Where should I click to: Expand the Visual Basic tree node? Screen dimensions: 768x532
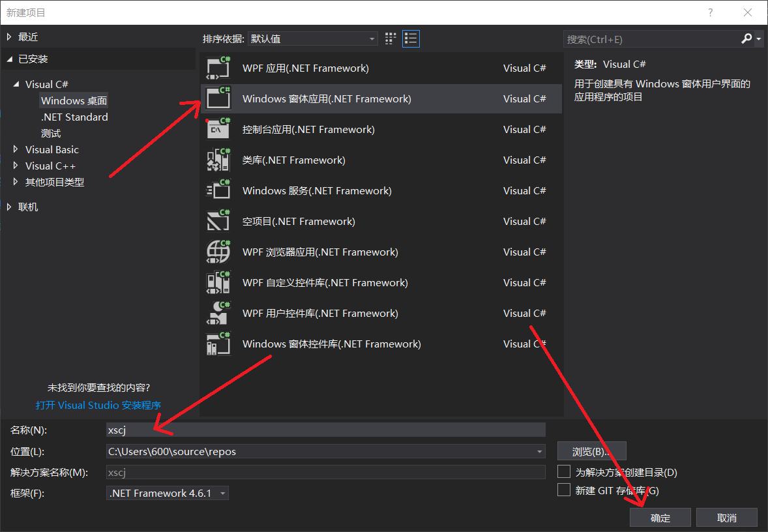click(x=16, y=149)
